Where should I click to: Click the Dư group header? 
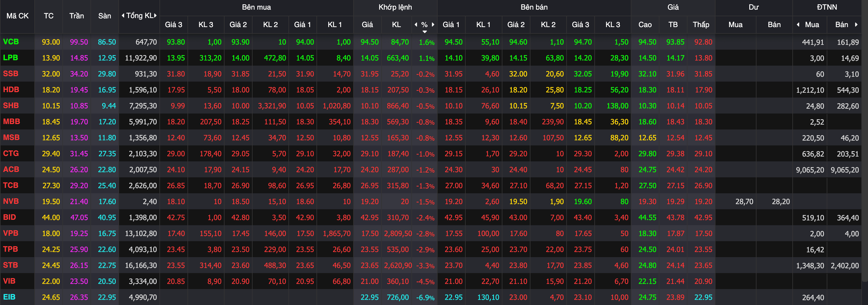(753, 7)
